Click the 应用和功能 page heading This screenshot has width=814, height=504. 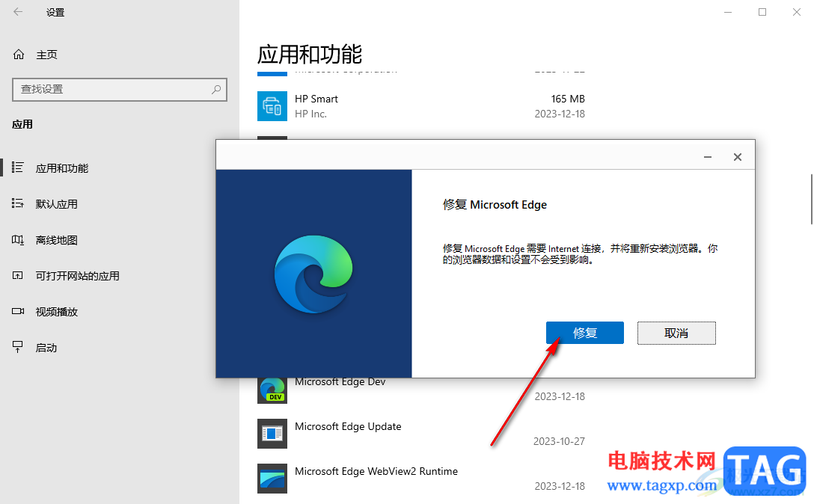(310, 54)
